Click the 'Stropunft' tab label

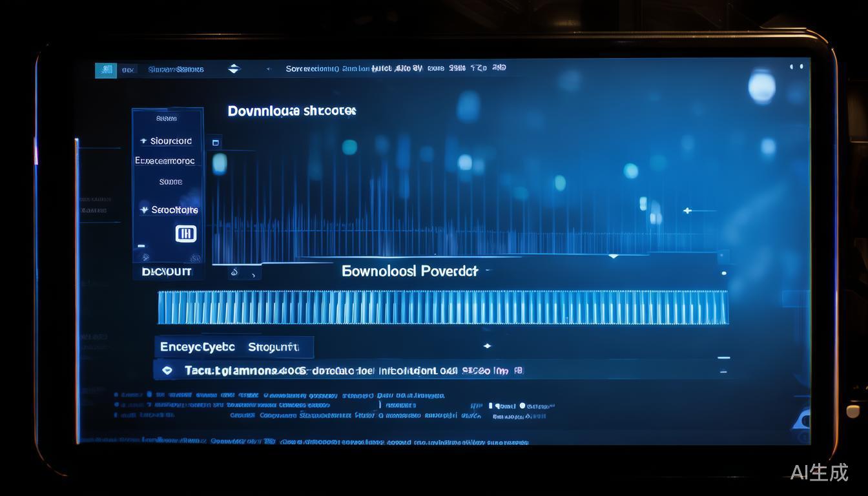click(273, 347)
